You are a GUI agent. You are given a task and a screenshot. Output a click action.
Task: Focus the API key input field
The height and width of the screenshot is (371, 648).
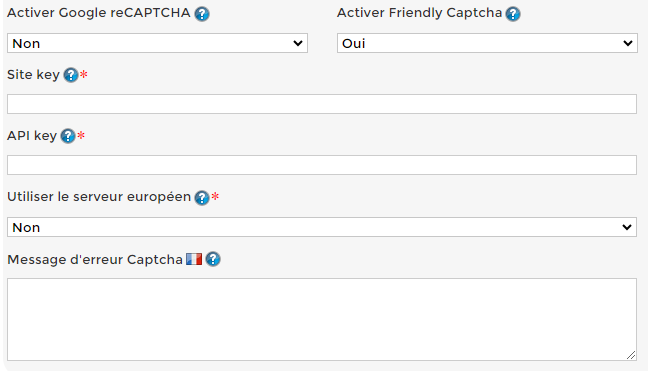pyautogui.click(x=322, y=165)
